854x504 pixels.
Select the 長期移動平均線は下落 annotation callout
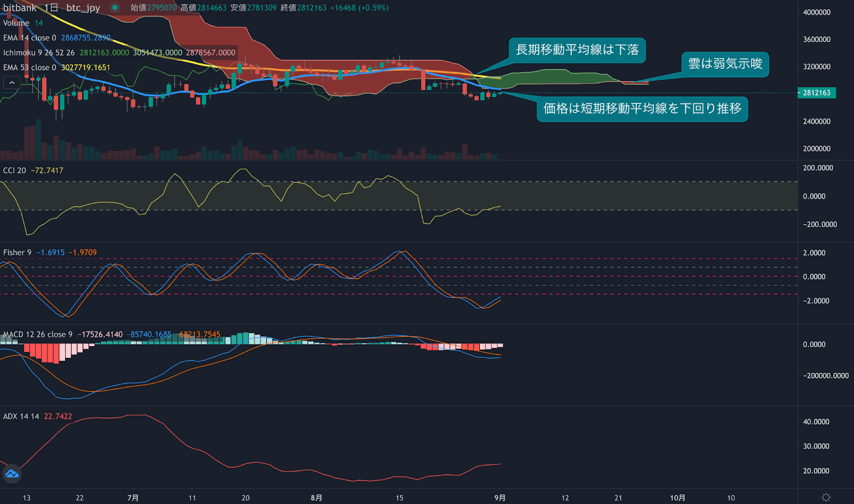pos(577,50)
